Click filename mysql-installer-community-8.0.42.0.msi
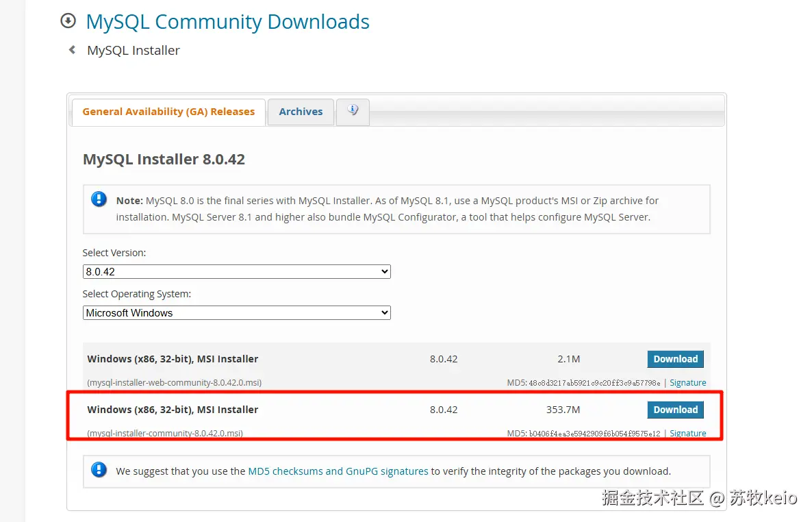812x522 pixels. pos(165,434)
